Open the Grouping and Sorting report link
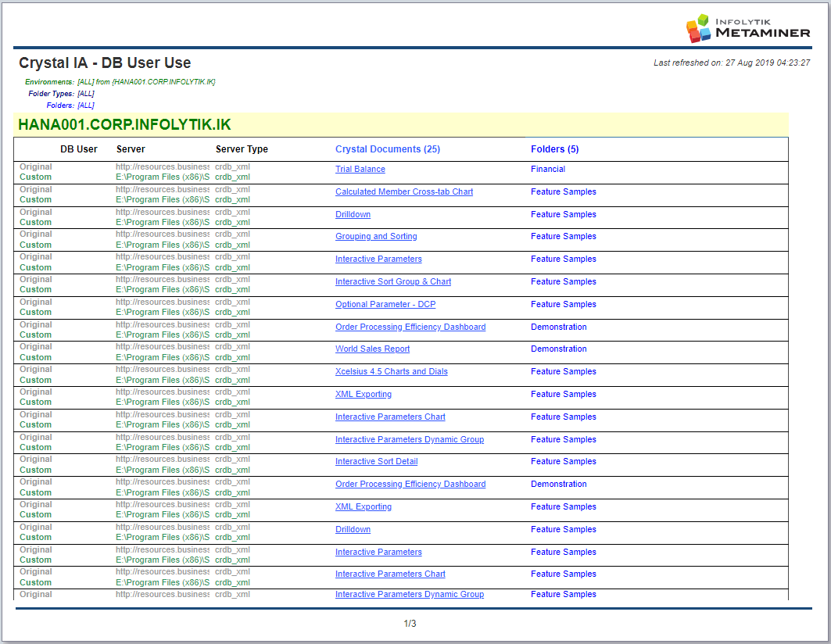 coord(376,236)
